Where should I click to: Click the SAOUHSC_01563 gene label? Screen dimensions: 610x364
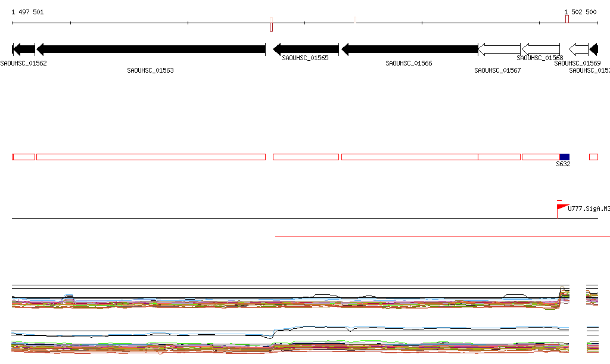tap(151, 70)
